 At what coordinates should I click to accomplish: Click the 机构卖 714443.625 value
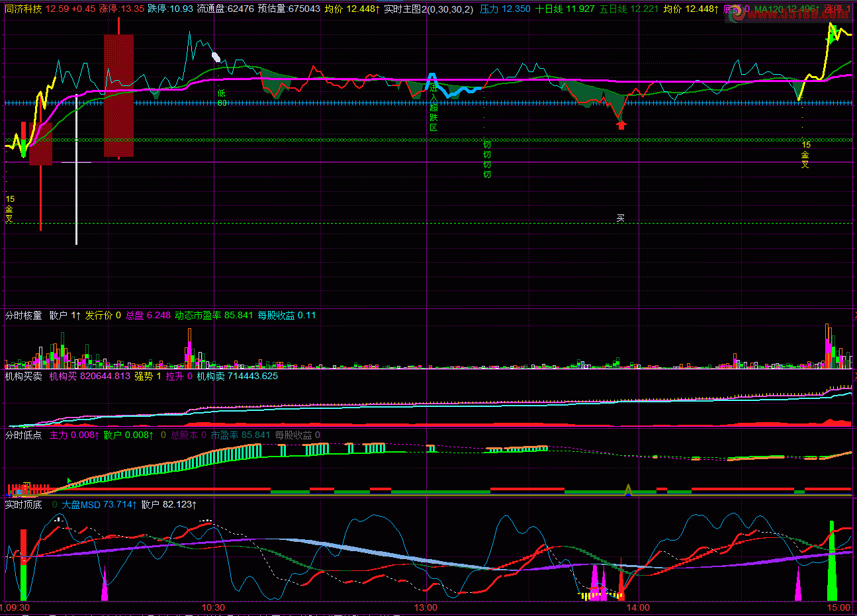[238, 376]
